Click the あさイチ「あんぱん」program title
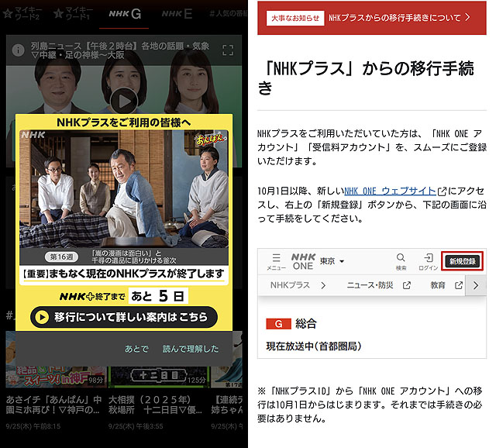This screenshot has width=496, height=448. (x=53, y=405)
